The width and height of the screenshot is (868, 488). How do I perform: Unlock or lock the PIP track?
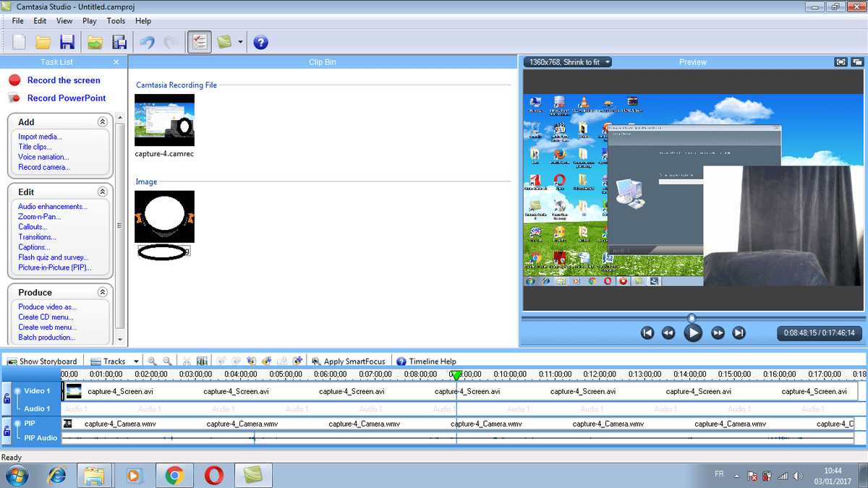point(7,431)
